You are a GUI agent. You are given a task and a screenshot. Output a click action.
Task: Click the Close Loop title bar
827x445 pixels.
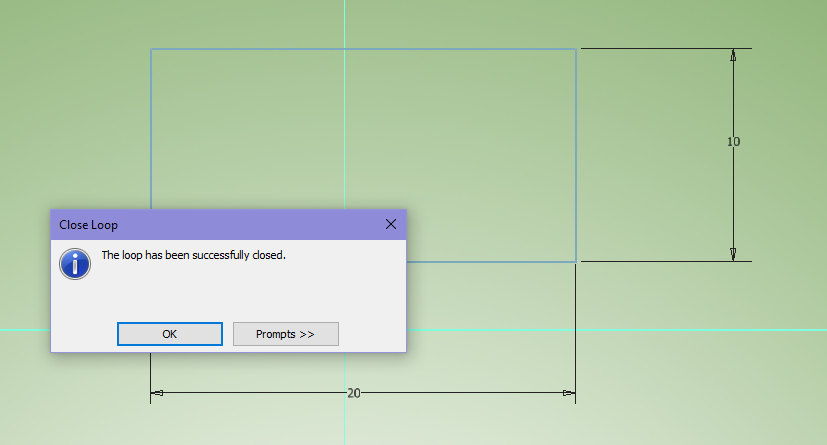coord(228,225)
